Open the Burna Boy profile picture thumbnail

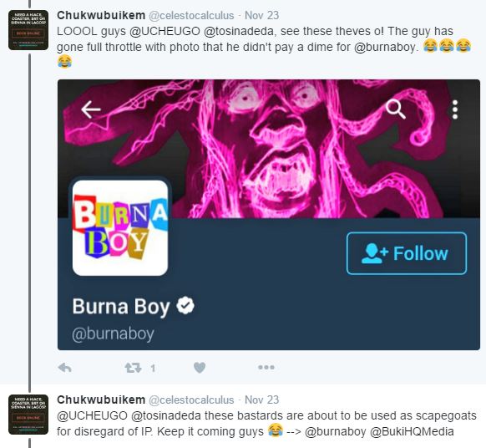pos(120,228)
